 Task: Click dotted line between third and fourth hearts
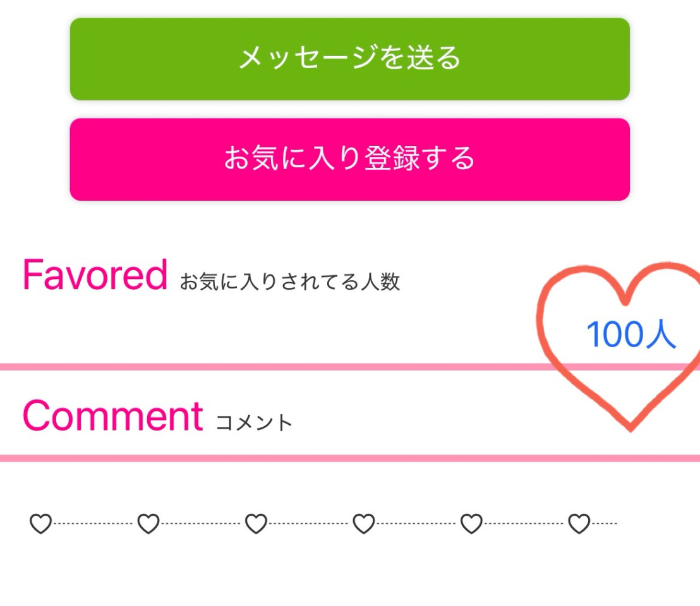[x=310, y=523]
